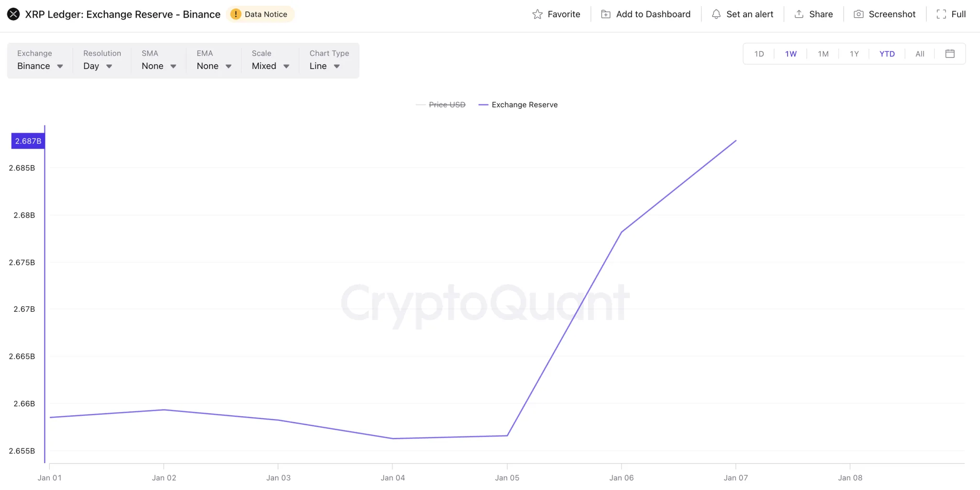Click the Share icon

[x=798, y=14]
